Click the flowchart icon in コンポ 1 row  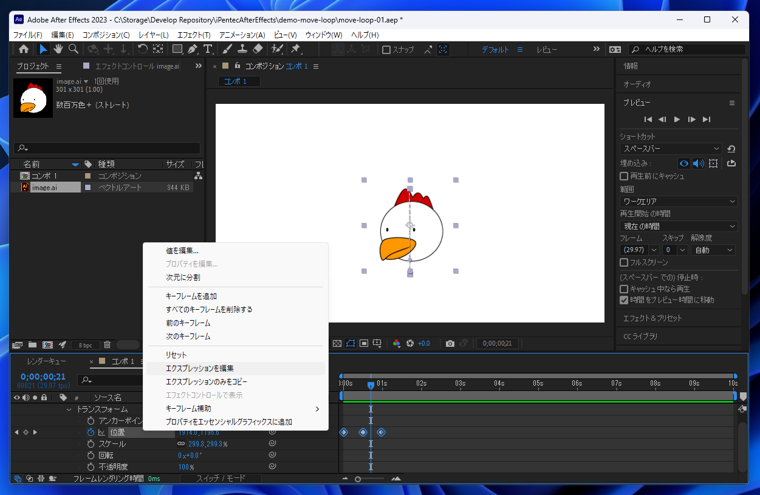(198, 176)
